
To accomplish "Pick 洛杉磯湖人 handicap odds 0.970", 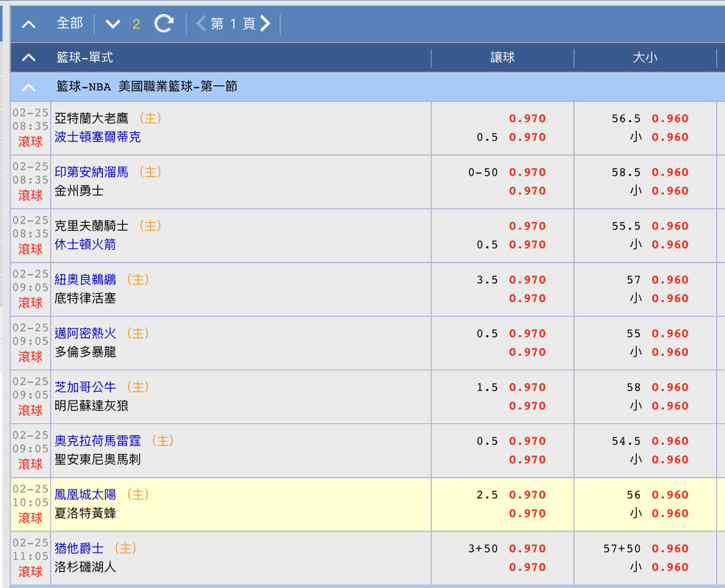I will [x=527, y=567].
